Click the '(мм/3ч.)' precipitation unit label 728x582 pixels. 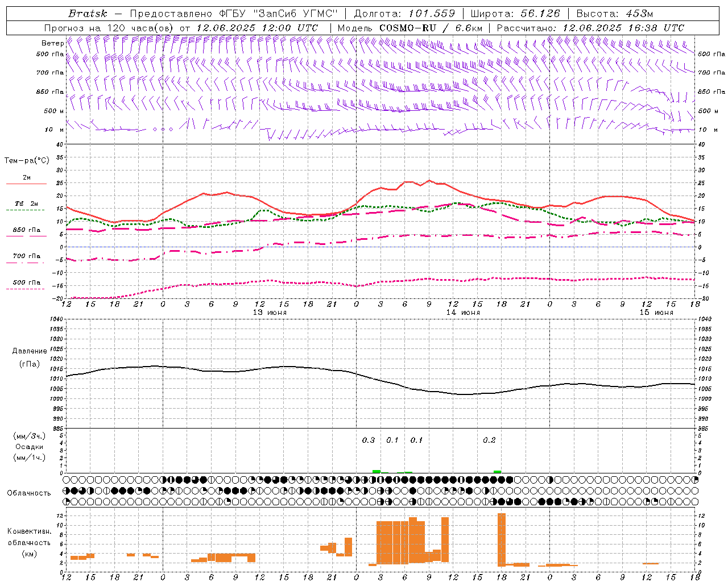click(30, 436)
